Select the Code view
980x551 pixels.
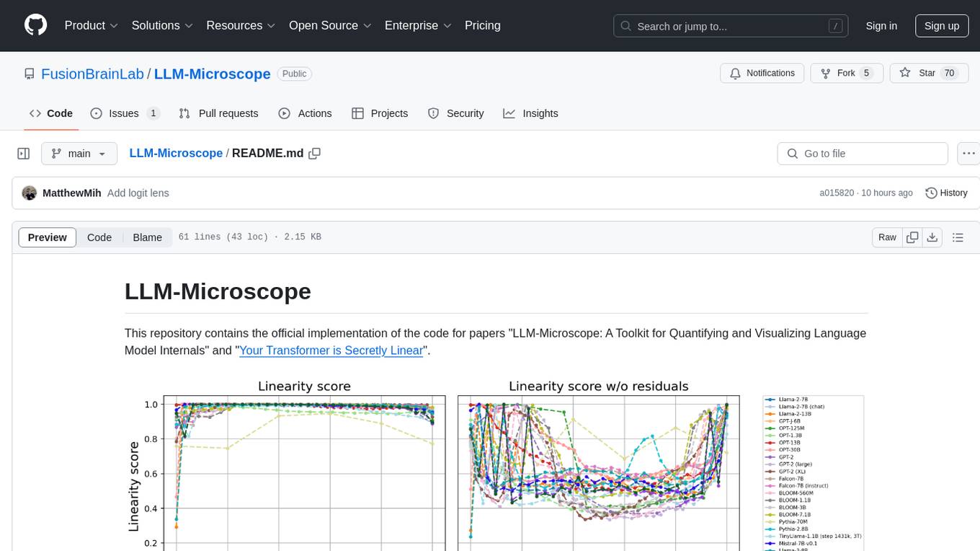(x=99, y=237)
